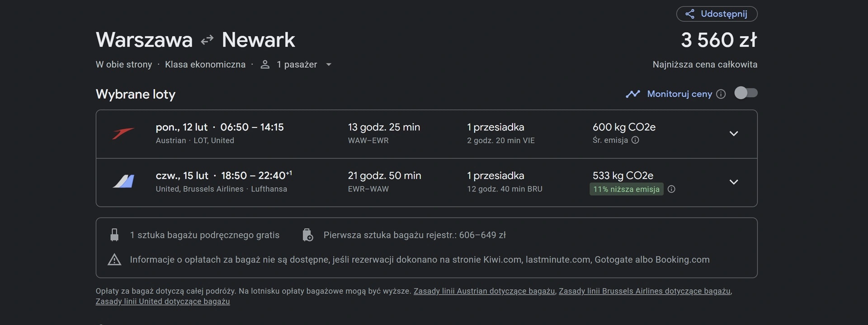
Task: Click the info icon next to Śr. emisja
Action: (x=635, y=140)
